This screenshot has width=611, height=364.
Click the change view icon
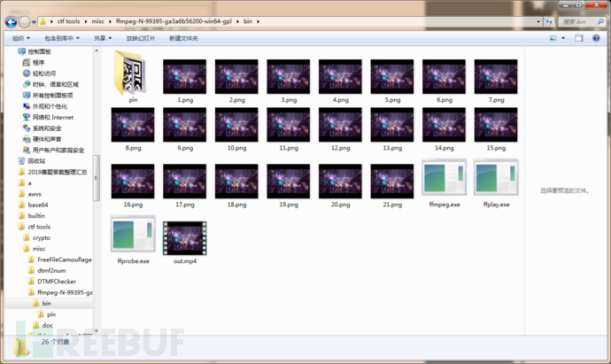[553, 38]
